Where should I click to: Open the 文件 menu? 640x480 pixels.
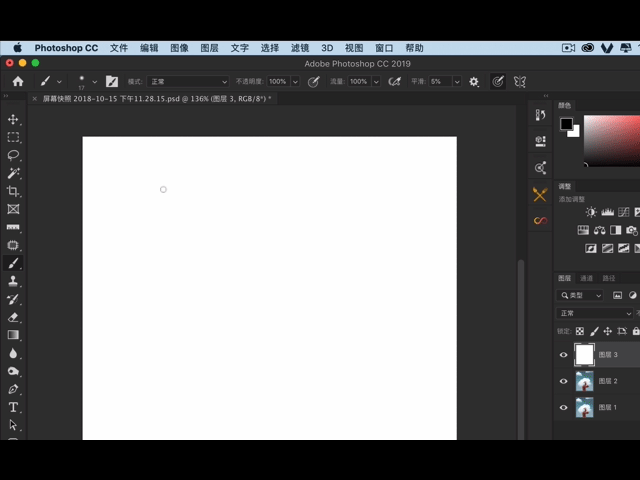[x=119, y=48]
